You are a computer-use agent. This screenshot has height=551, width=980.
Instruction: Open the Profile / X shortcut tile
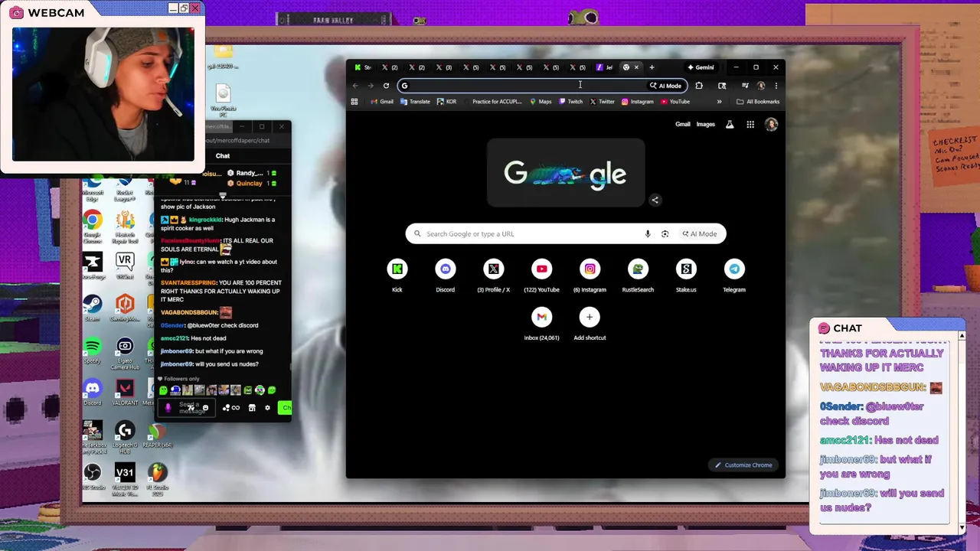point(493,275)
